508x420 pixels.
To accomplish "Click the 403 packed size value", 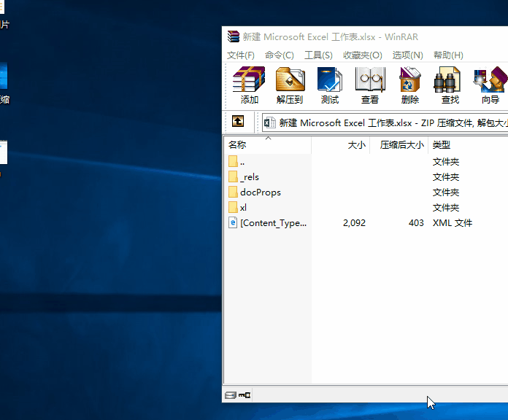I will (x=416, y=223).
